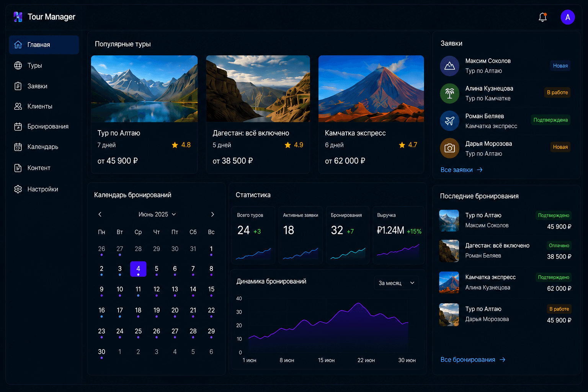Click the people icon for Клиенты
588x392 pixels.
coord(18,106)
